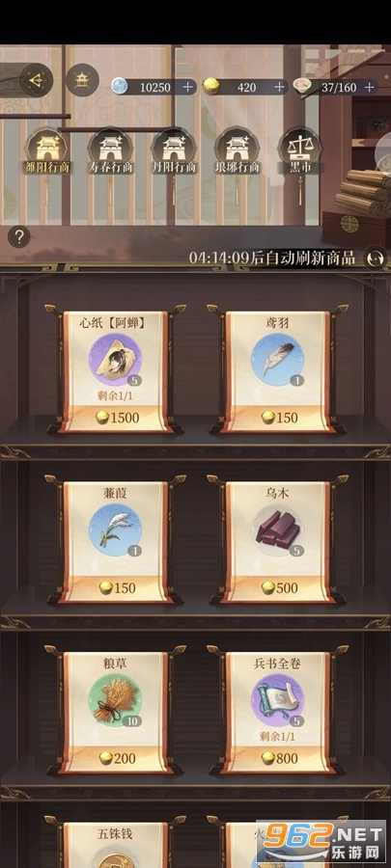Select the 琅琊行商 merchant tab

[x=237, y=151]
